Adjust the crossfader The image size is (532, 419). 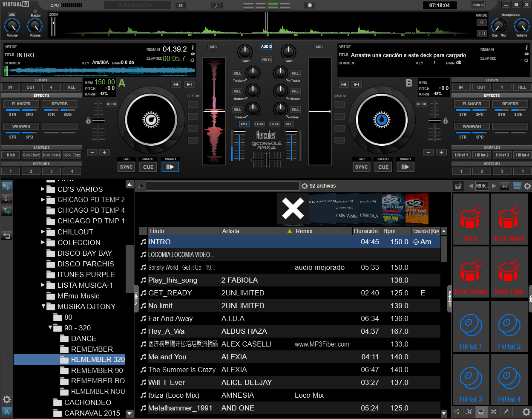(x=267, y=161)
